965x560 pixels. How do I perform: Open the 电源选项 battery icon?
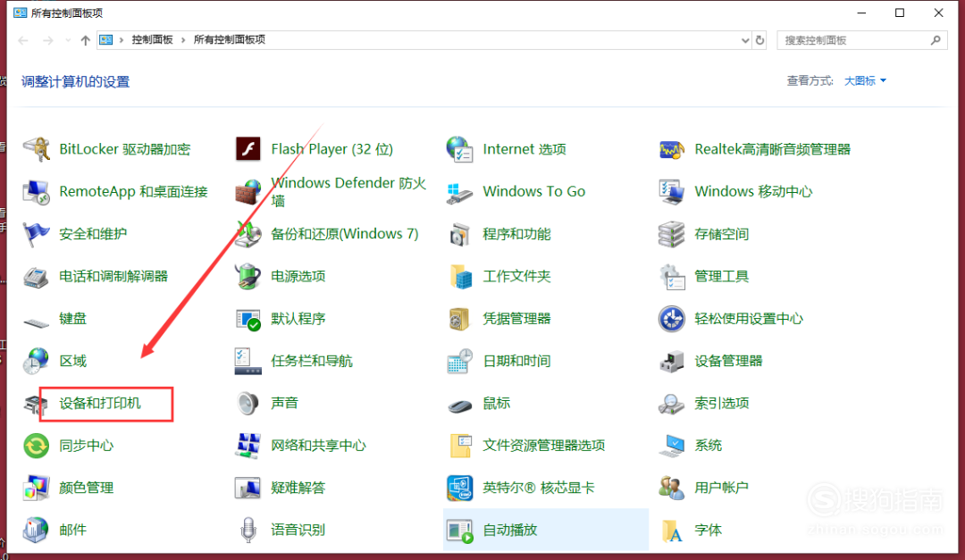pyautogui.click(x=248, y=277)
